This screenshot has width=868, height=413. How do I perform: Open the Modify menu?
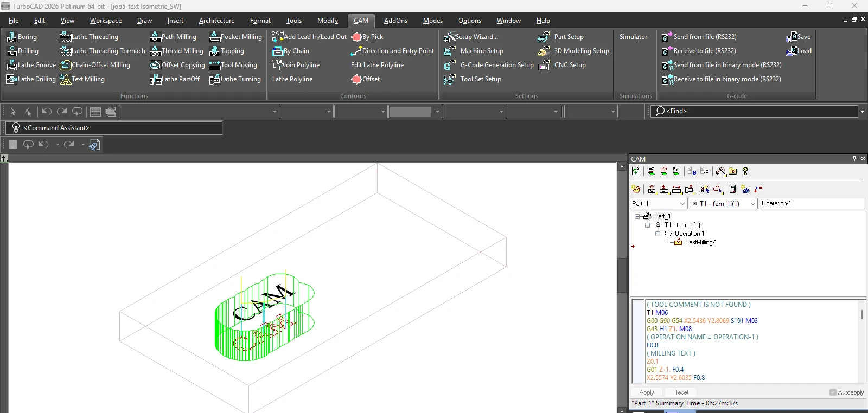pyautogui.click(x=328, y=21)
